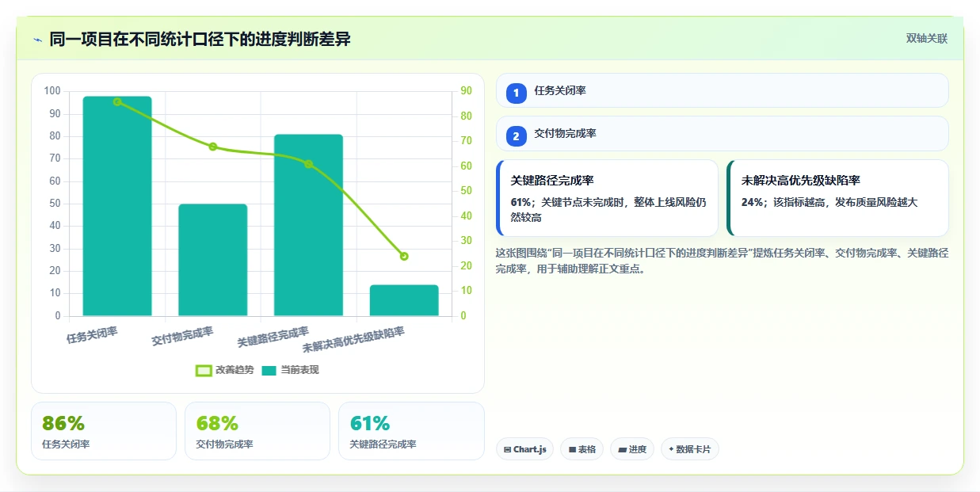Click the title 同一项目在不同统计口径下的进度判断差异

click(x=200, y=39)
